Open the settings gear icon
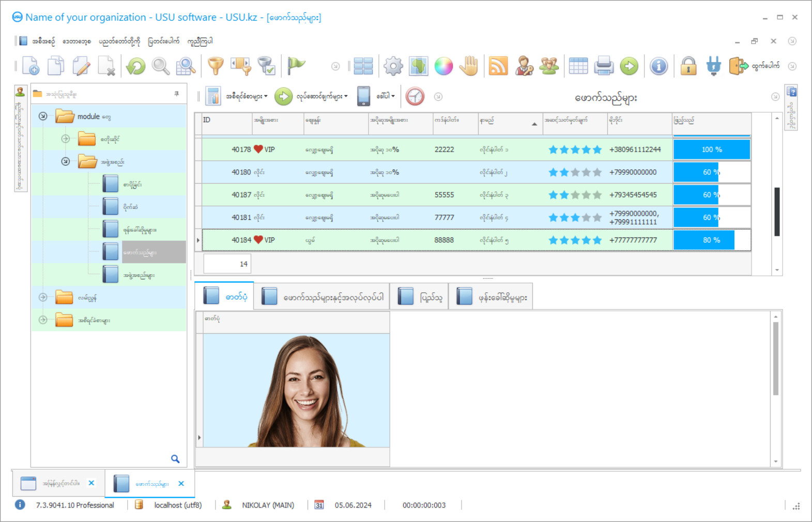The height and width of the screenshot is (522, 812). [393, 66]
